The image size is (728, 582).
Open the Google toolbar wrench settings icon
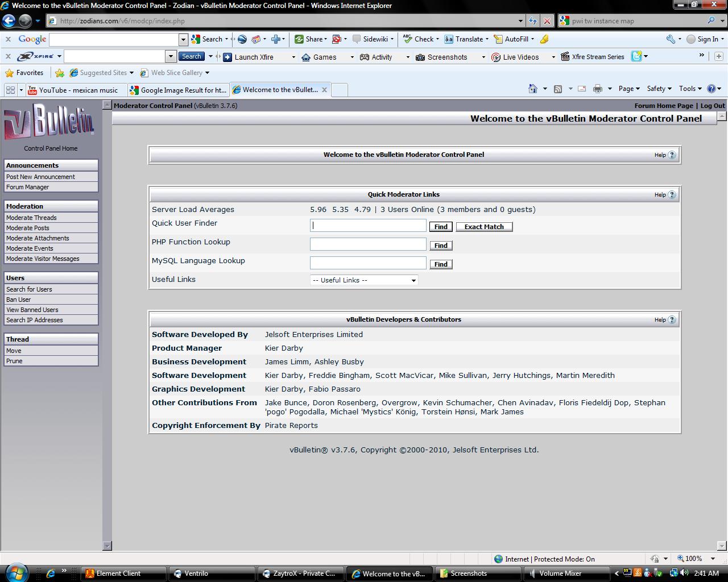[671, 39]
